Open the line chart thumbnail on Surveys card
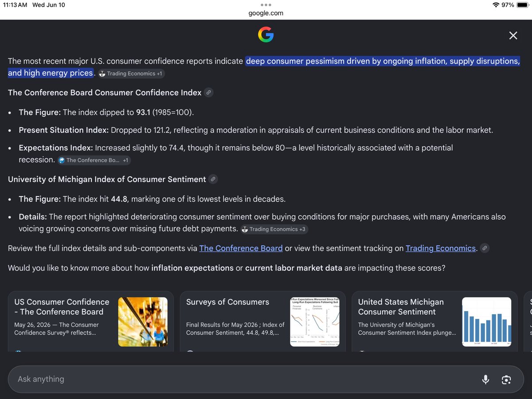 [x=315, y=322]
